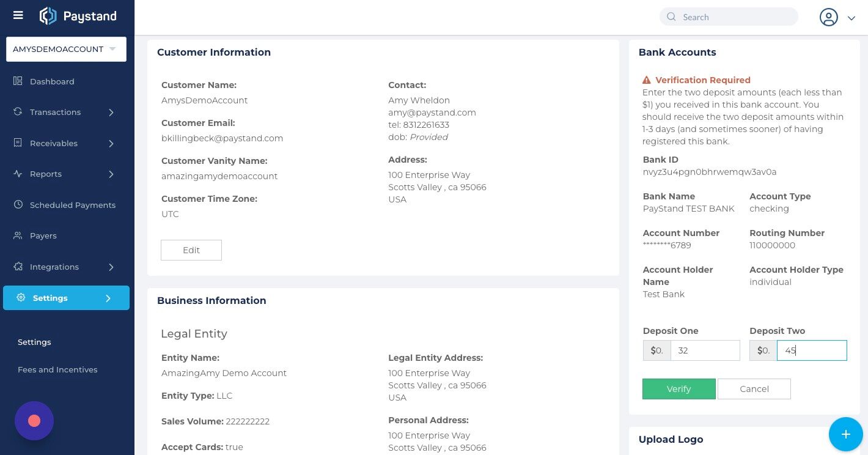Select the Settings submenu item
The width and height of the screenshot is (868, 455).
pos(34,342)
